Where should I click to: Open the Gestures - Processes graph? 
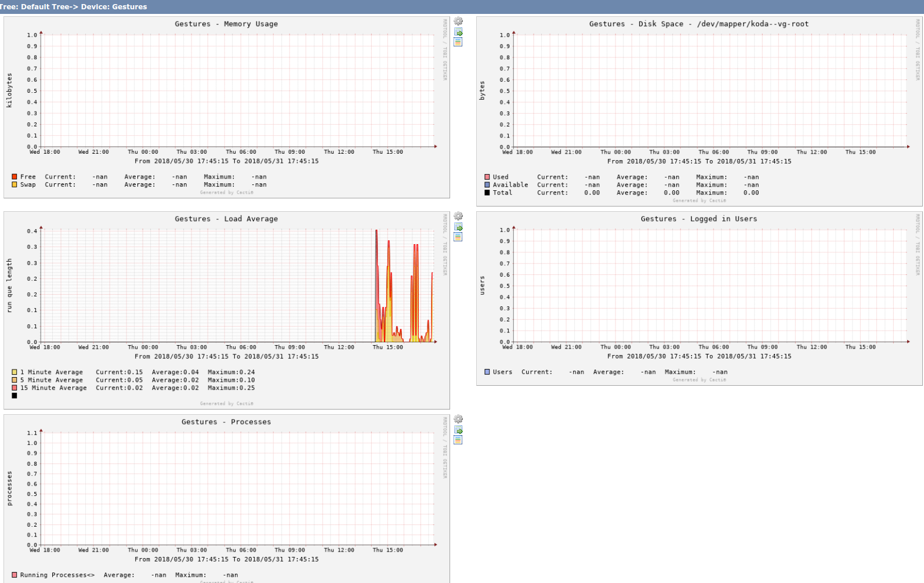tap(227, 499)
